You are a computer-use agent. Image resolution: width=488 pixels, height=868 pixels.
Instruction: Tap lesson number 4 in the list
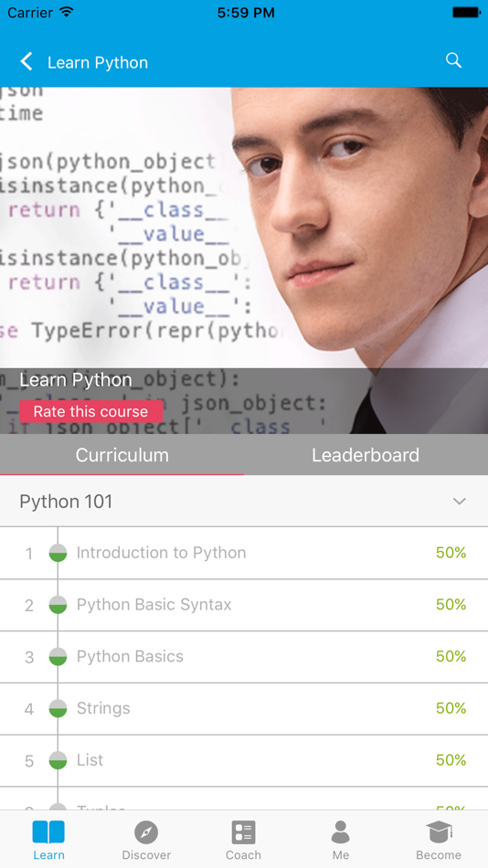click(x=29, y=710)
